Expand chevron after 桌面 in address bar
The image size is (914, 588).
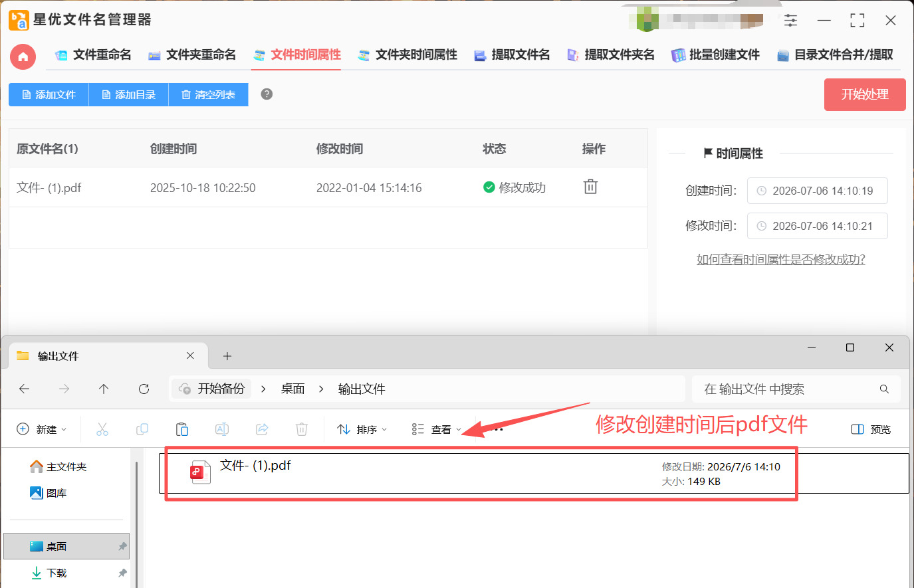[x=321, y=389]
